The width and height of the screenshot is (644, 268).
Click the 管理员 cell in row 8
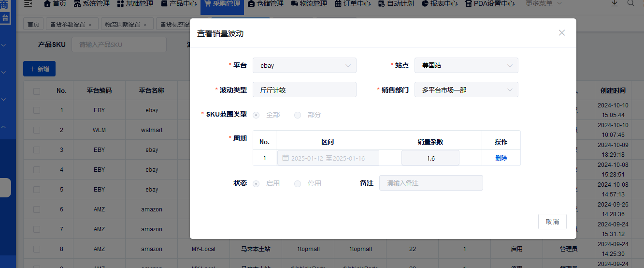coord(569,249)
